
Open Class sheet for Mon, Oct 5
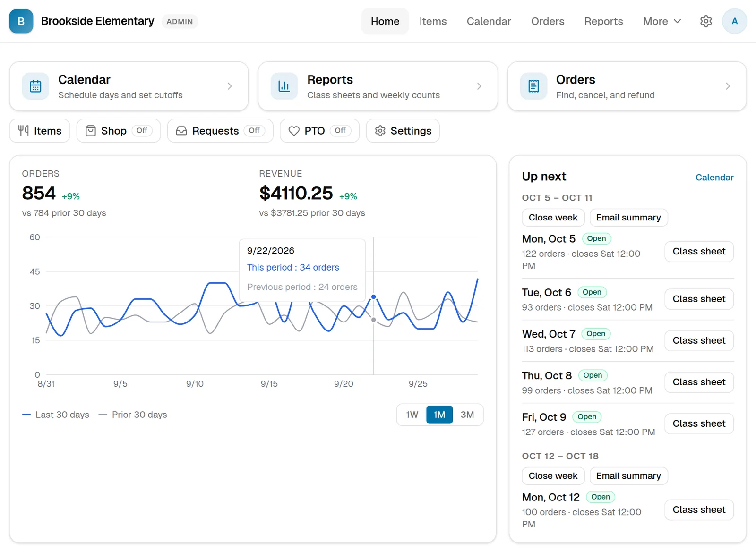click(699, 252)
